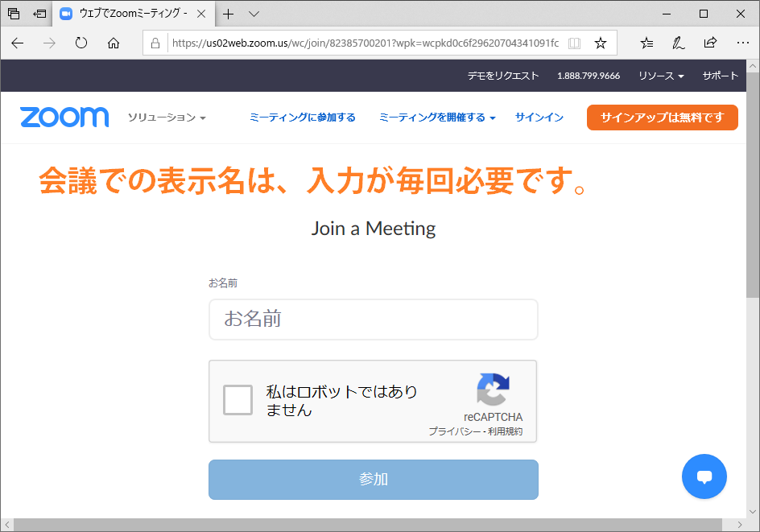
Task: Click the お名前 text input field
Action: (374, 320)
